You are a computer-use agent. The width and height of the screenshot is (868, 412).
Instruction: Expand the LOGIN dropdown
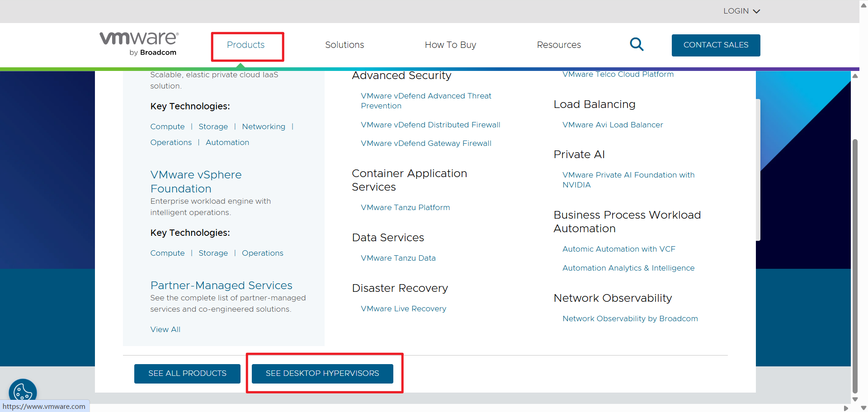tap(741, 11)
